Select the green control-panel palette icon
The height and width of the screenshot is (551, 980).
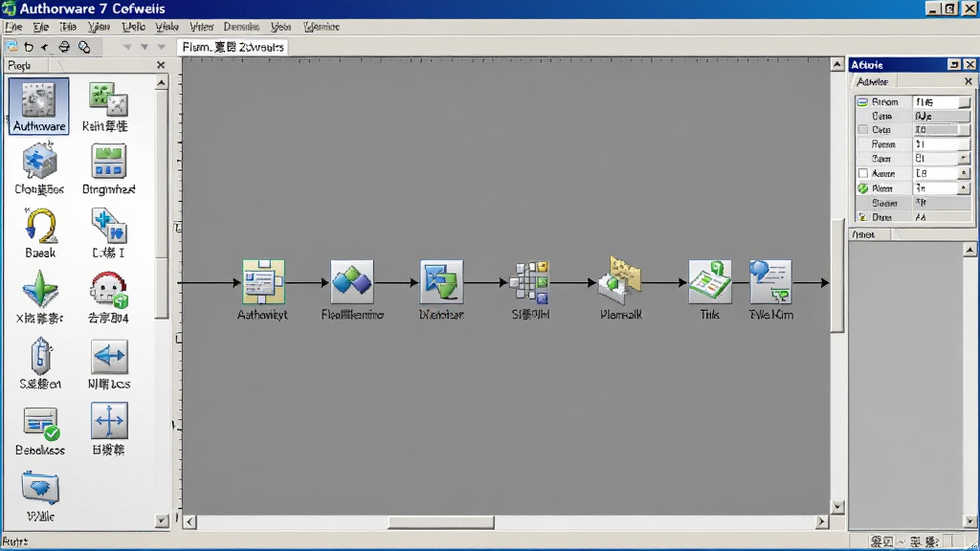pos(109,161)
